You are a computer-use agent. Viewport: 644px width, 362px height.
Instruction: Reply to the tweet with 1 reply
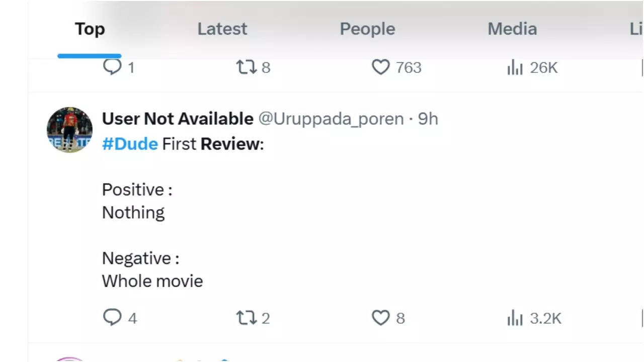[x=112, y=67]
